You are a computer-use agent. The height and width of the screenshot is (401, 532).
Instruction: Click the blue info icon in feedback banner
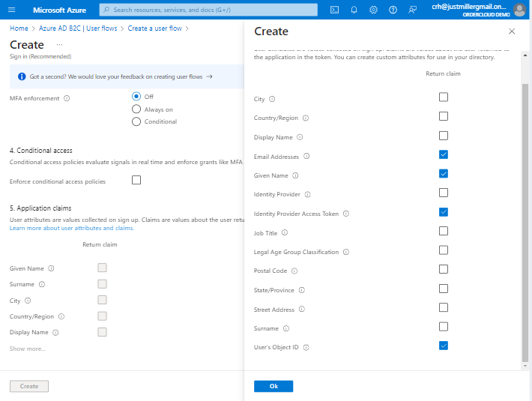pyautogui.click(x=22, y=76)
